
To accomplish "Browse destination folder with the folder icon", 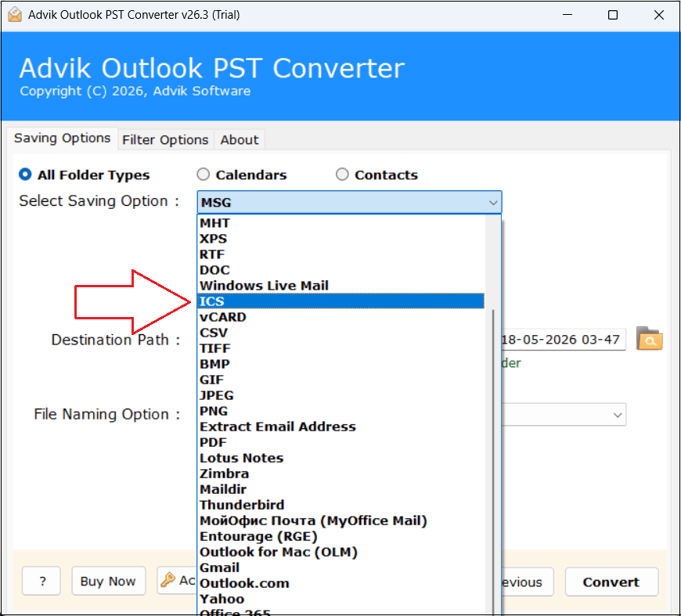I will click(x=649, y=339).
